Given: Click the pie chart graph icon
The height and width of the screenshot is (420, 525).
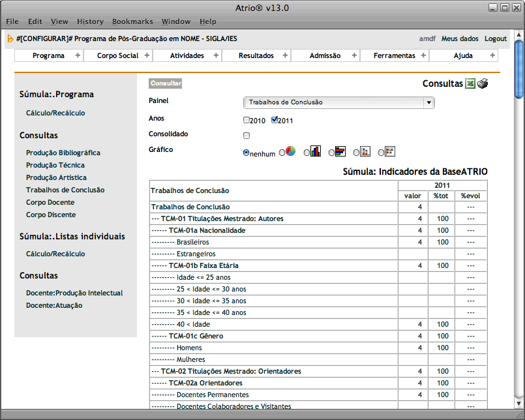Looking at the screenshot, I should click(x=291, y=151).
